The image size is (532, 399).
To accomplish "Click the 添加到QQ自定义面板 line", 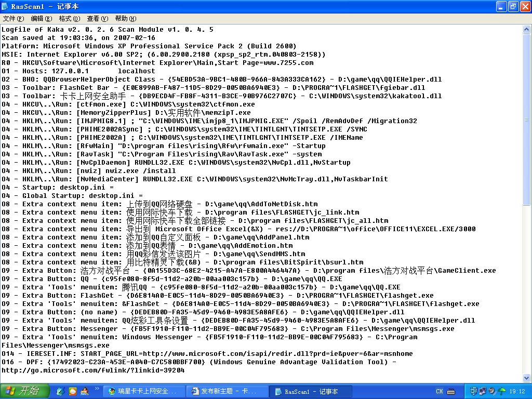I will click(x=155, y=237).
